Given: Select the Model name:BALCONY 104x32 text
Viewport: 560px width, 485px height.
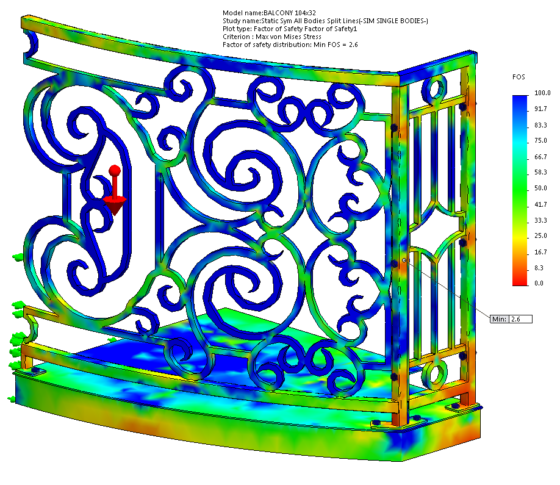Looking at the screenshot, I should 269,13.
